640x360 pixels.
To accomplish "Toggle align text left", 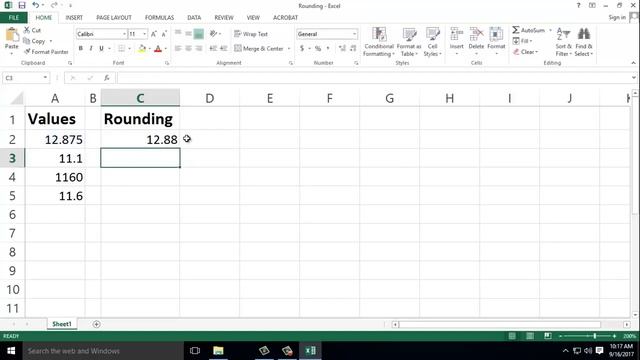I will click(x=178, y=48).
